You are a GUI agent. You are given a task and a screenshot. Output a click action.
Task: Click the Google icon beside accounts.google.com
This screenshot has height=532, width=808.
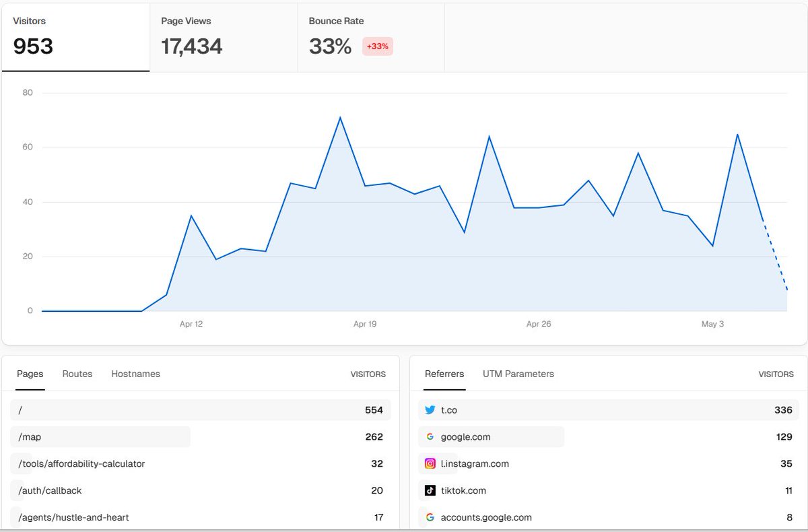tap(430, 517)
